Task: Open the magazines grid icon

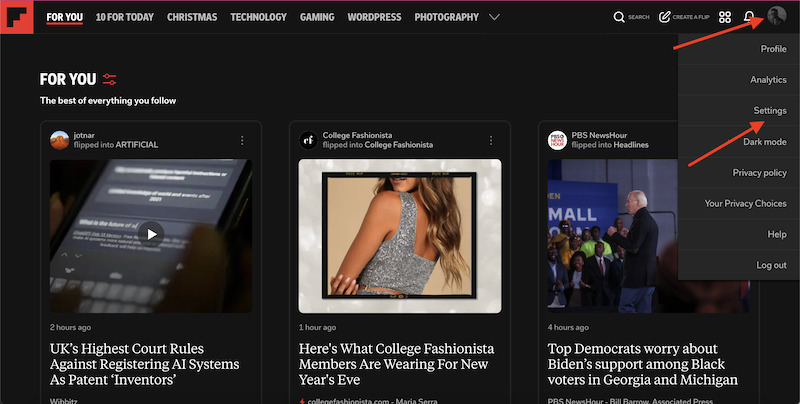Action: 725,17
